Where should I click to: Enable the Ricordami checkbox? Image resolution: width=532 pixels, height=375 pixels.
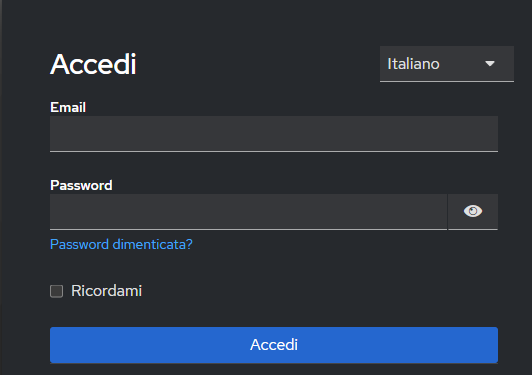pos(56,291)
